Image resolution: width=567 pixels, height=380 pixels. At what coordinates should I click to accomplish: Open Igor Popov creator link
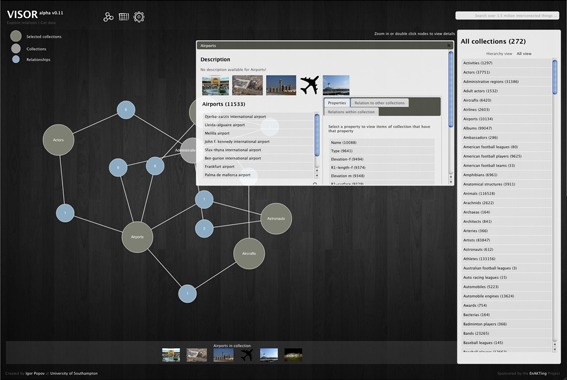35,373
